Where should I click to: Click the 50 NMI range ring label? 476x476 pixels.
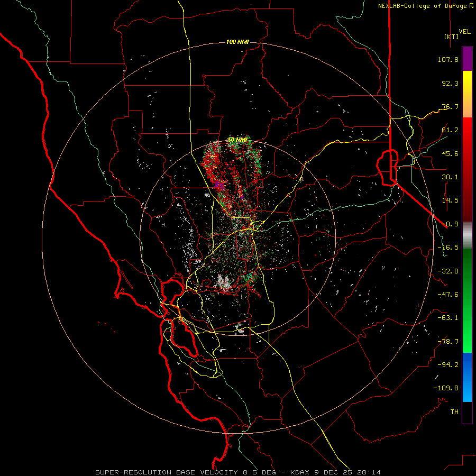tap(237, 140)
